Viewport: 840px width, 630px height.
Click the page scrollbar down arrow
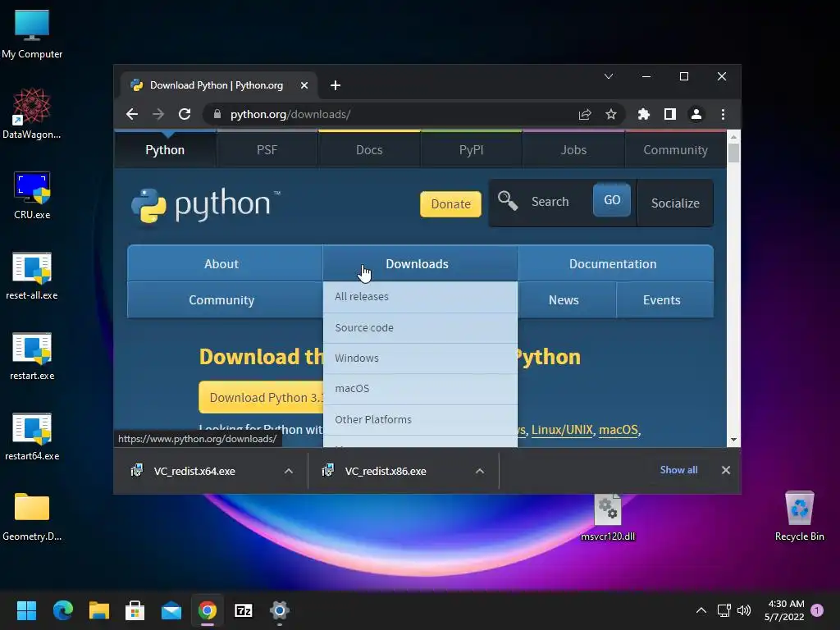click(x=733, y=440)
